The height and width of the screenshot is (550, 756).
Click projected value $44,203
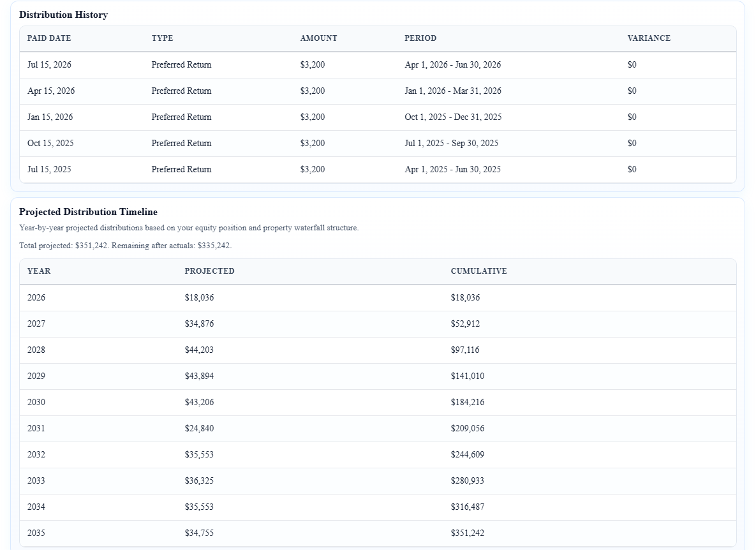click(199, 350)
